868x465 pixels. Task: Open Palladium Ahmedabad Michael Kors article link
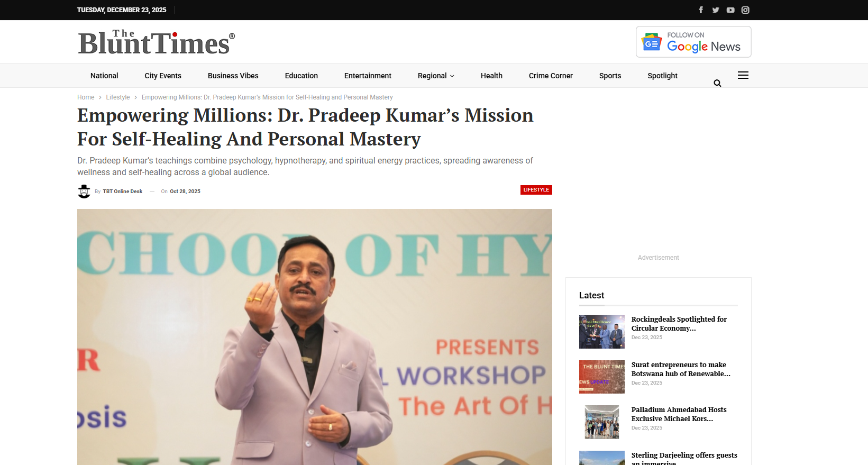pos(679,414)
